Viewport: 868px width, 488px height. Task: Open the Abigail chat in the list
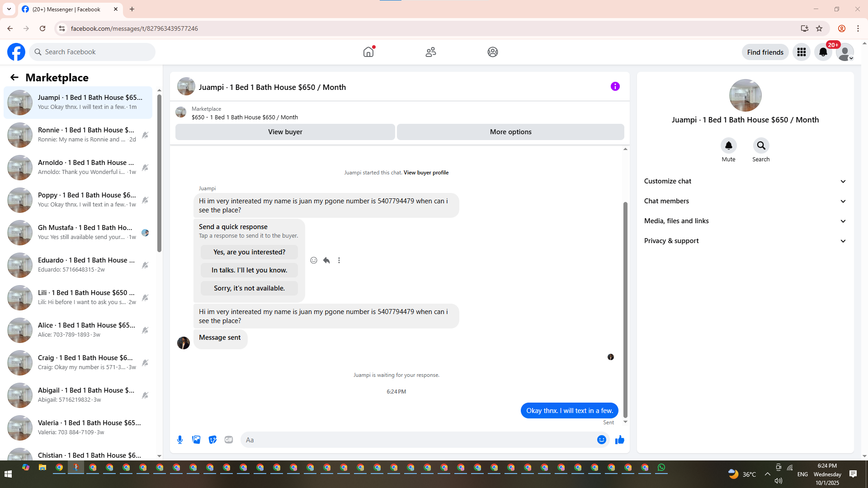[78, 395]
